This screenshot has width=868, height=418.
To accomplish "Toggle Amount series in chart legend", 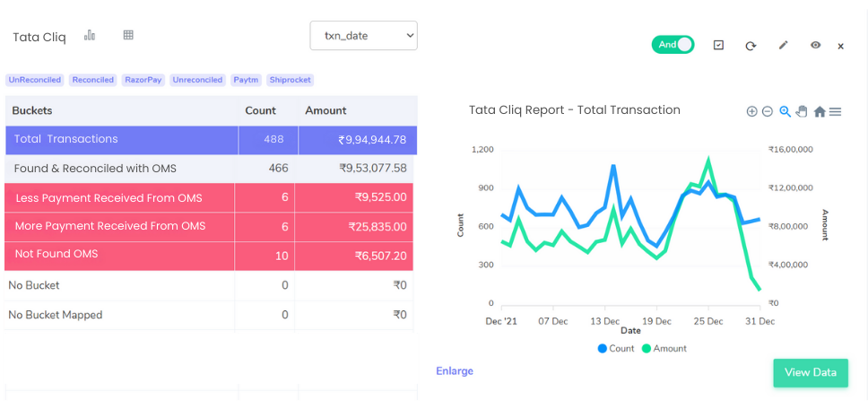I will [664, 349].
